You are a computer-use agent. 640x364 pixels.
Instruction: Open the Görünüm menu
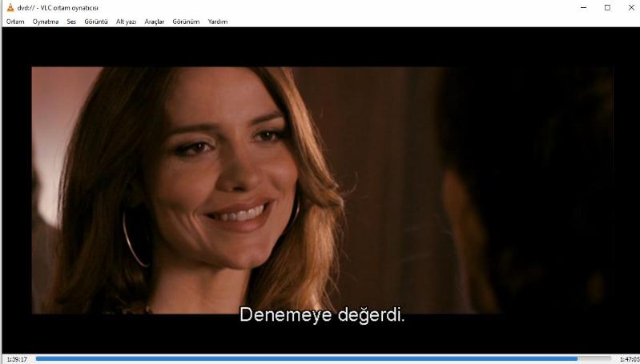click(x=186, y=22)
